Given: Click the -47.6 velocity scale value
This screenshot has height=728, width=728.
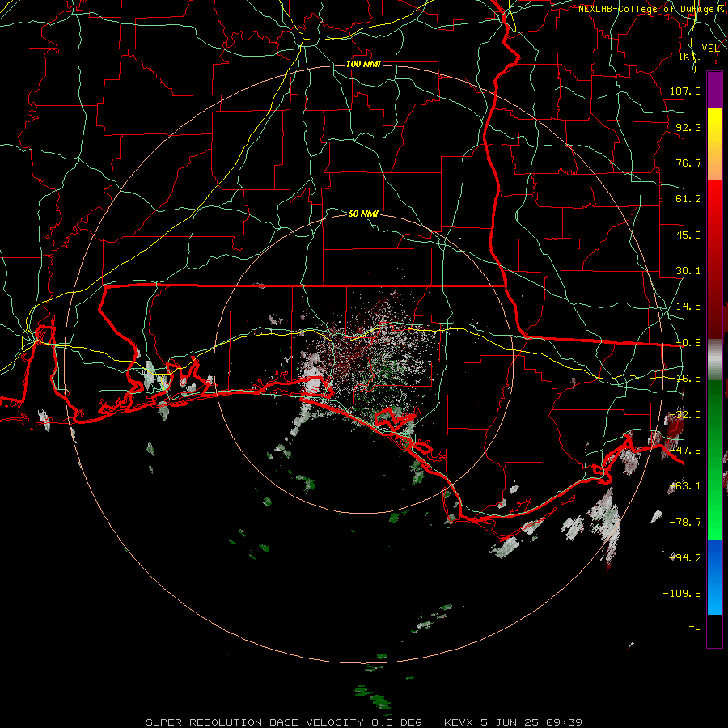Looking at the screenshot, I should point(685,451).
